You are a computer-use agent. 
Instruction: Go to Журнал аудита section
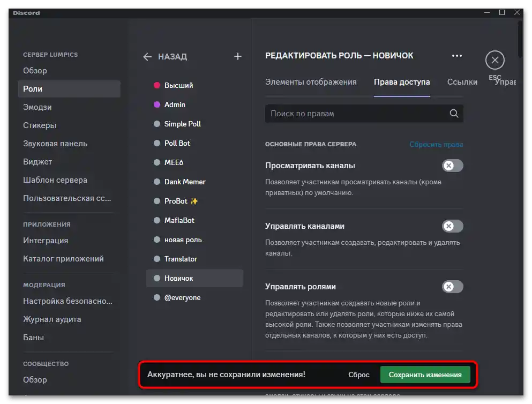coord(52,319)
